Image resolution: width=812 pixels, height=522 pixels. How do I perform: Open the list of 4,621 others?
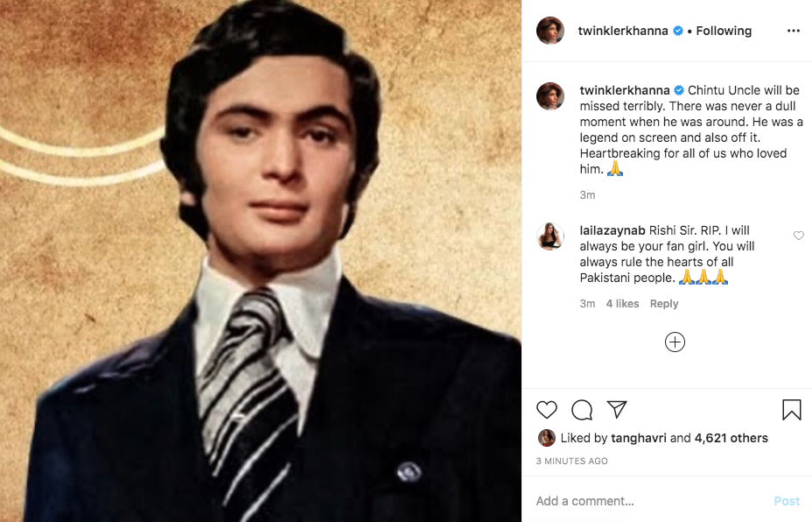[731, 438]
